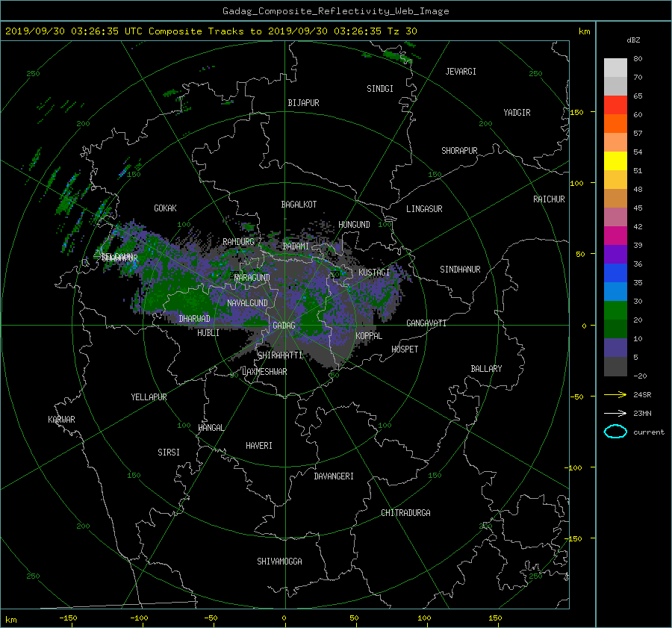Click the HANGAL city label
The width and height of the screenshot is (672, 628).
tap(211, 428)
